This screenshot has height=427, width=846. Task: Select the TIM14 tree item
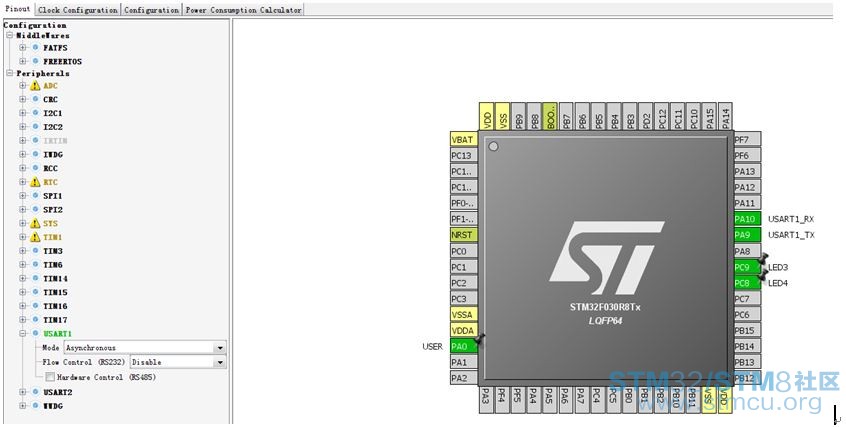click(55, 279)
